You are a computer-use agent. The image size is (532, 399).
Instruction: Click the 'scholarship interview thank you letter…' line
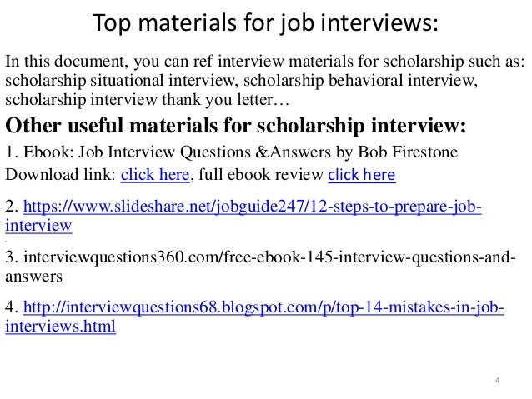coord(148,100)
